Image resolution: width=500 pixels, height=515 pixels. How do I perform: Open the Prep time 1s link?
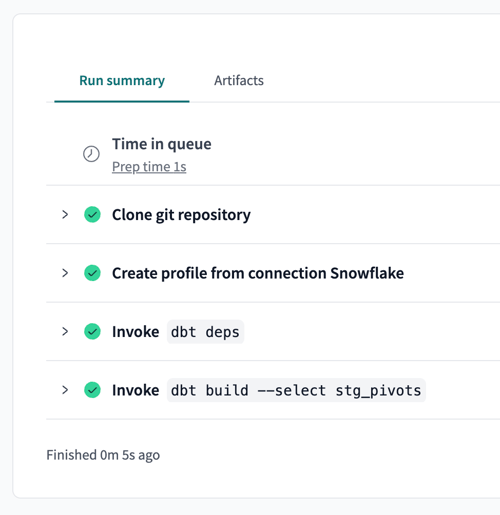[x=149, y=167]
